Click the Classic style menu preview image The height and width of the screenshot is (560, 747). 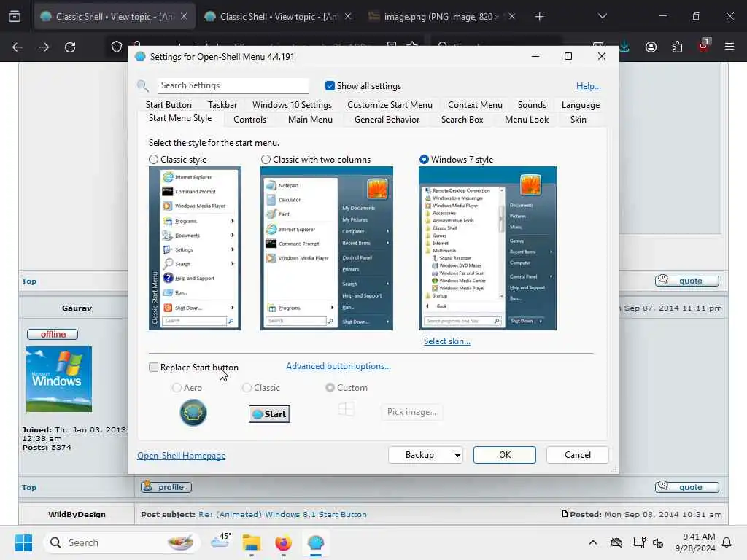click(195, 248)
